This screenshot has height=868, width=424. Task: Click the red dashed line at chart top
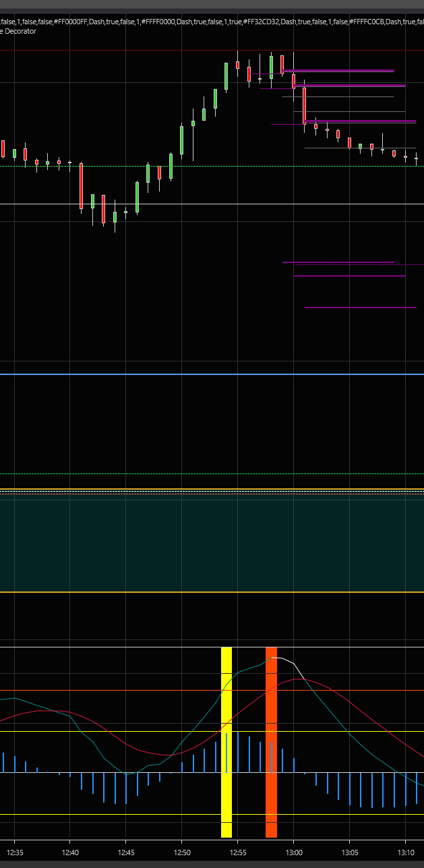(x=135, y=51)
